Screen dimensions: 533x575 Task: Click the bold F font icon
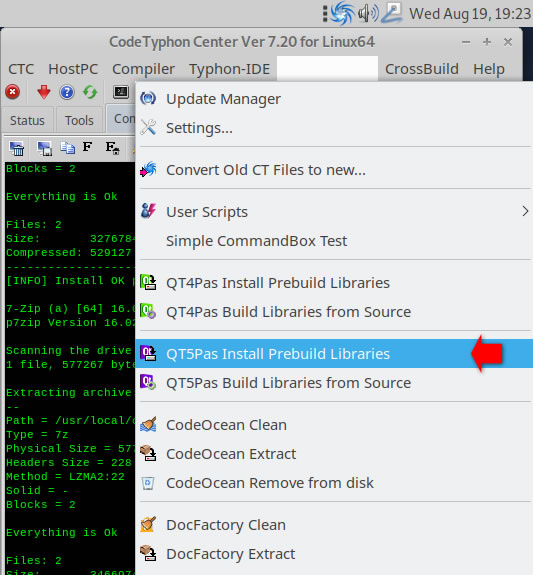[x=87, y=147]
